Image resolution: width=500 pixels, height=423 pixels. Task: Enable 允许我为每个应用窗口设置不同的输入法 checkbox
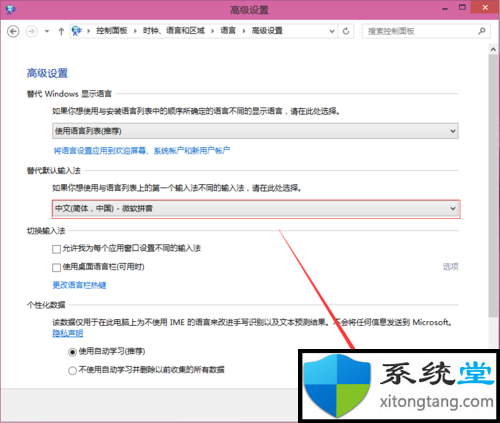click(x=56, y=249)
